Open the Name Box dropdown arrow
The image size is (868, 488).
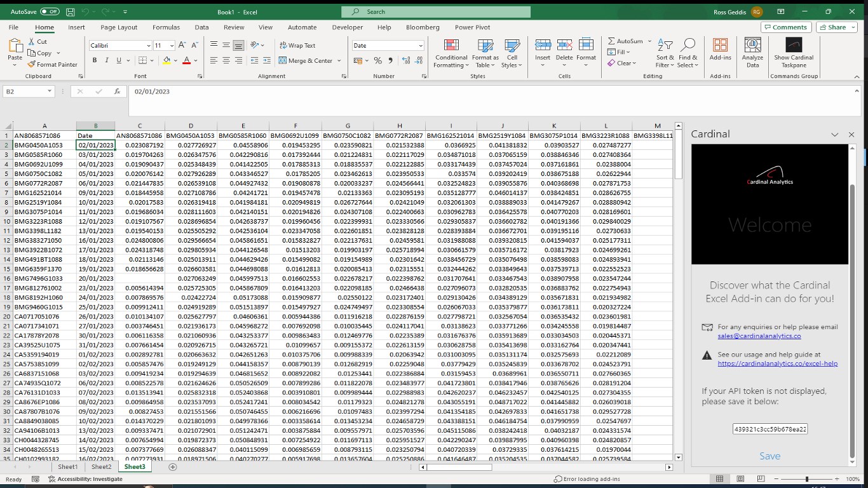click(x=49, y=91)
